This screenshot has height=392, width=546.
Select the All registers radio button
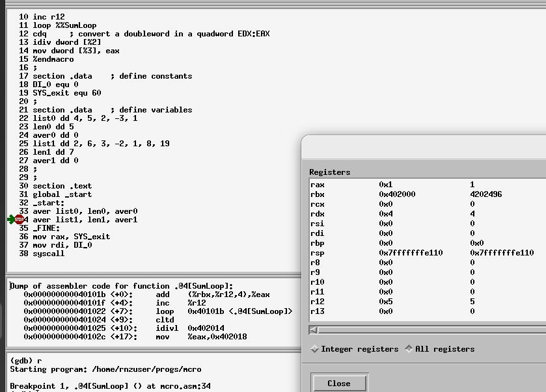pos(409,349)
